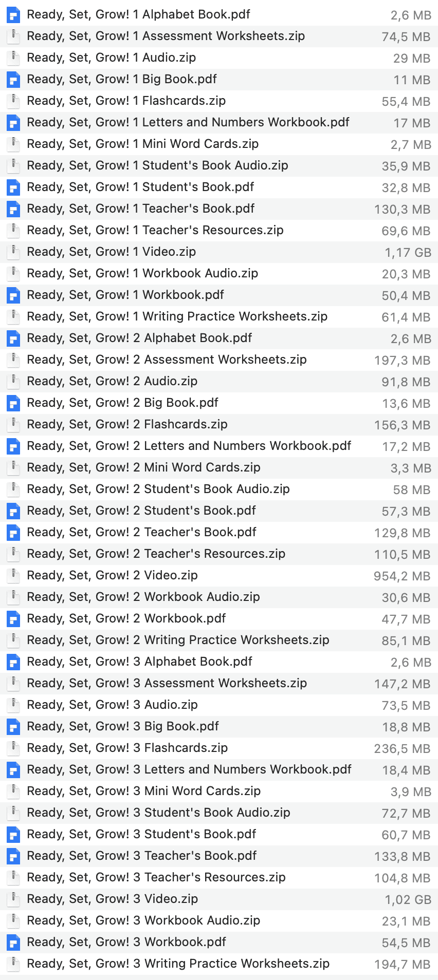Viewport: 438px width, 980px height.
Task: Click the 236,5 MB size value
Action: pos(403,749)
